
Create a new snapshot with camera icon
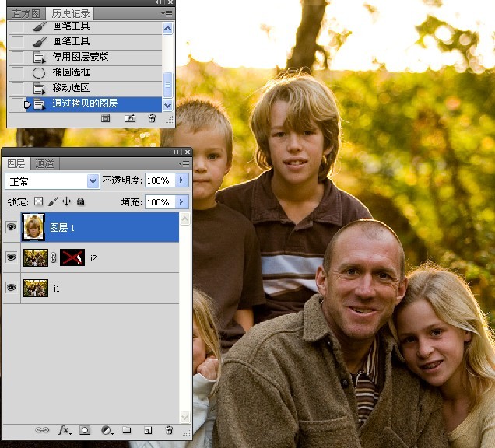click(x=130, y=118)
